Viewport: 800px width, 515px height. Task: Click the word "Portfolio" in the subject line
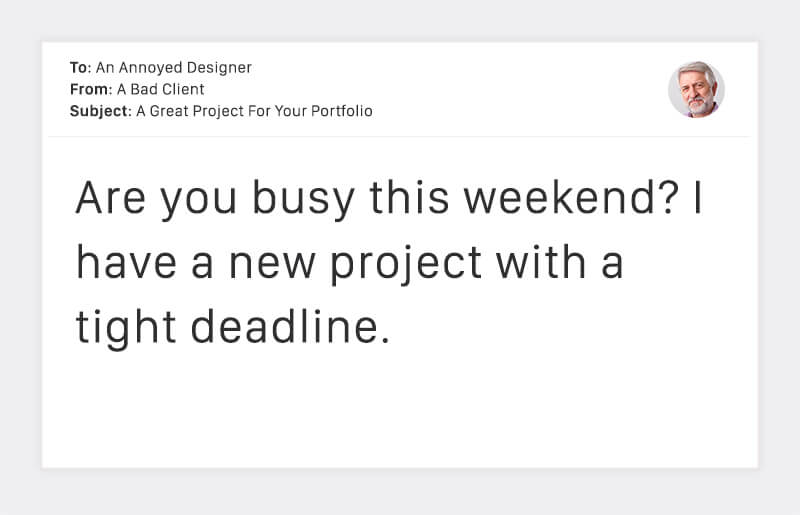(x=340, y=111)
